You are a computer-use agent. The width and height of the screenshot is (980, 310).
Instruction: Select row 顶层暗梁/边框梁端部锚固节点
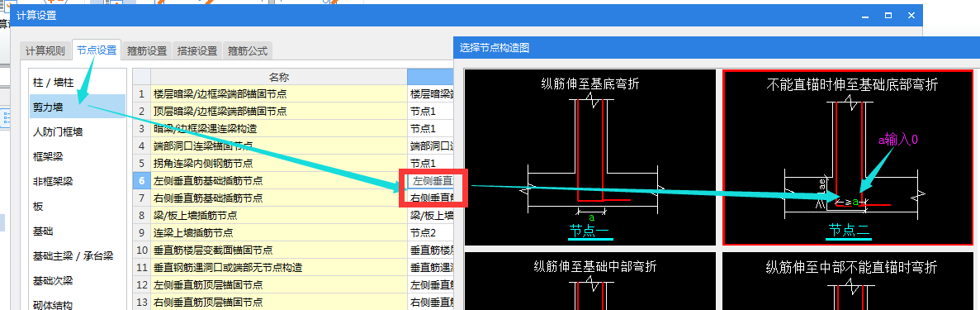279,112
